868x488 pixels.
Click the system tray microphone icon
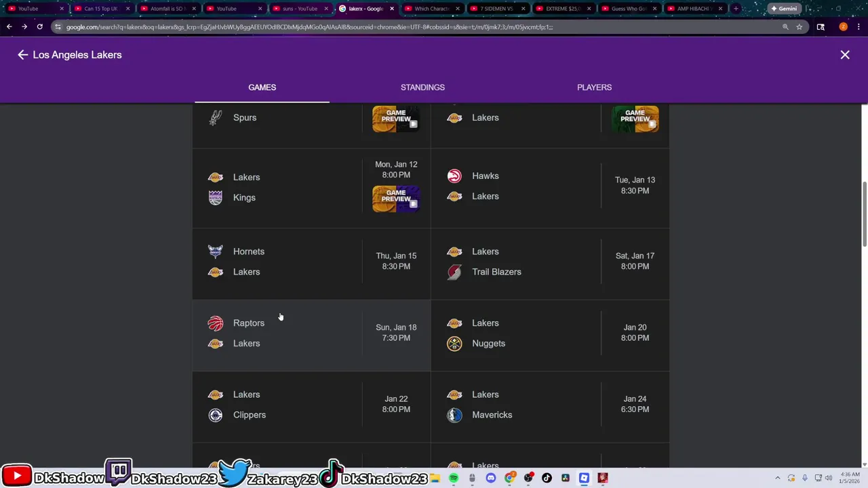(805, 479)
